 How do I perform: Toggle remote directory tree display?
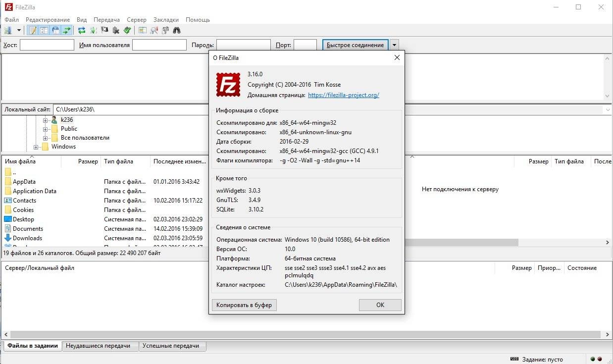(55, 30)
